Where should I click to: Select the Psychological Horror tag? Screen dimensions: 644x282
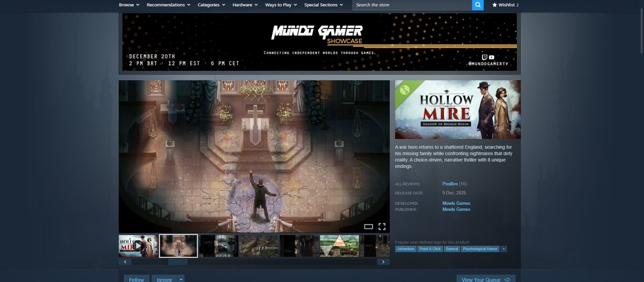pyautogui.click(x=480, y=249)
